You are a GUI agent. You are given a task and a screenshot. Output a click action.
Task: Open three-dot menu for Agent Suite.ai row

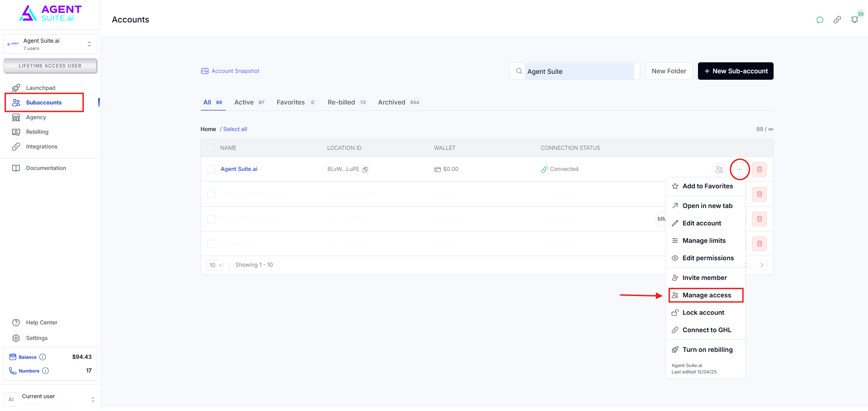[739, 170]
